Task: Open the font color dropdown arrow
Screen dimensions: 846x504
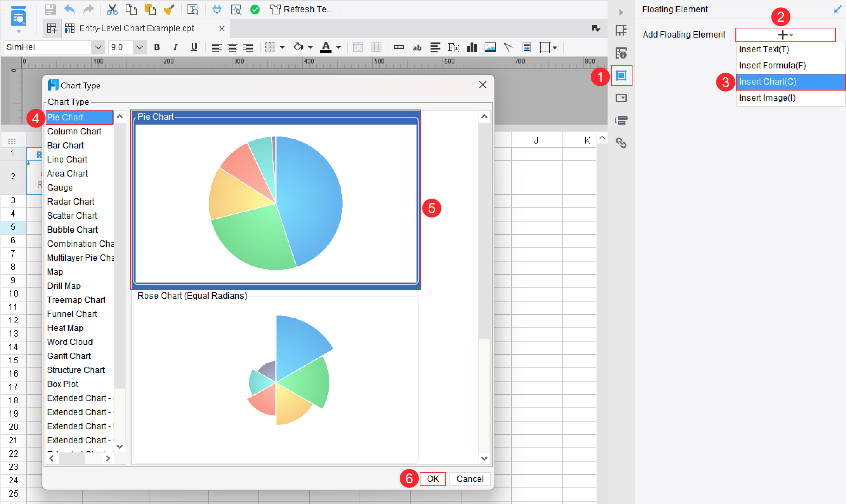Action: tap(339, 47)
